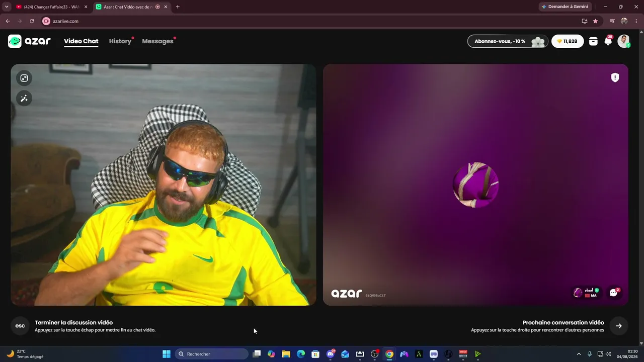Image resolution: width=644 pixels, height=362 pixels.
Task: Go back in browser history
Action: pyautogui.click(x=8, y=21)
